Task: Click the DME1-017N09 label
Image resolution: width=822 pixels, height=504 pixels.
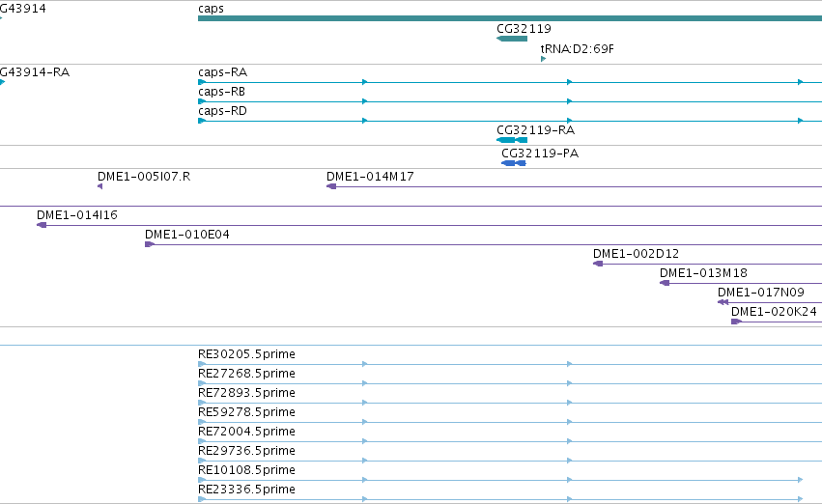Action: (x=761, y=293)
